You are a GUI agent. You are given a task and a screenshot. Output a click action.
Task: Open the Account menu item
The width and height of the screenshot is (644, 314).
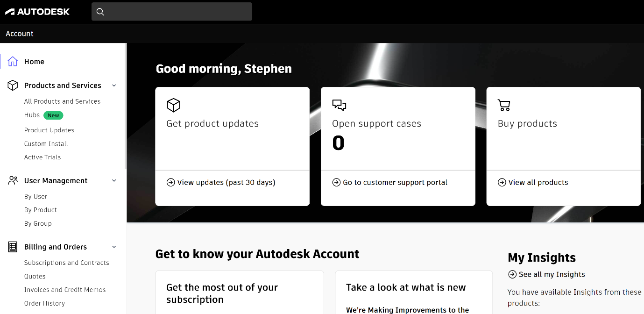19,33
